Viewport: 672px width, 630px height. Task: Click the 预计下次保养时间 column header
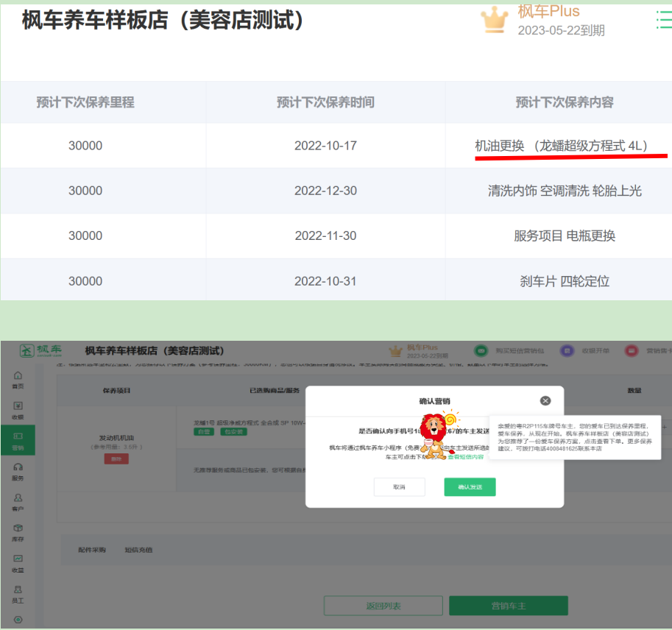click(325, 102)
